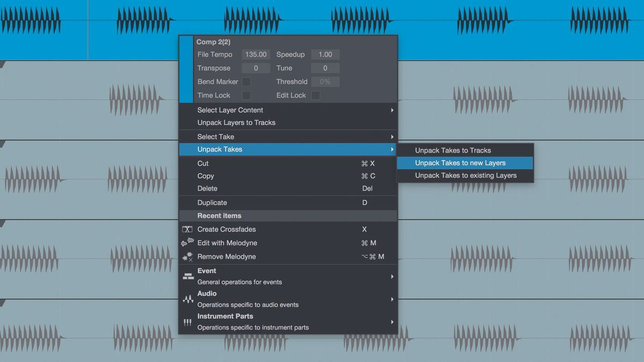This screenshot has width=644, height=362.
Task: Enable Edit Lock on the event
Action: pos(316,95)
